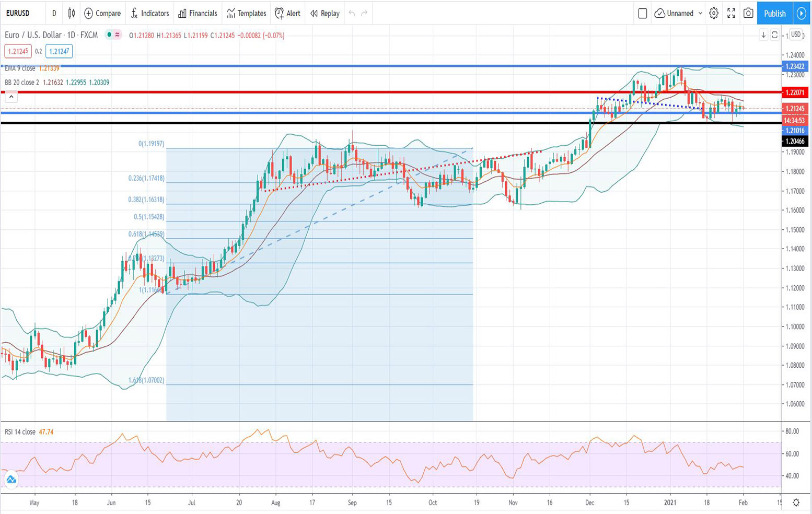Image resolution: width=812 pixels, height=514 pixels.
Task: Click the Publish button
Action: tap(774, 14)
